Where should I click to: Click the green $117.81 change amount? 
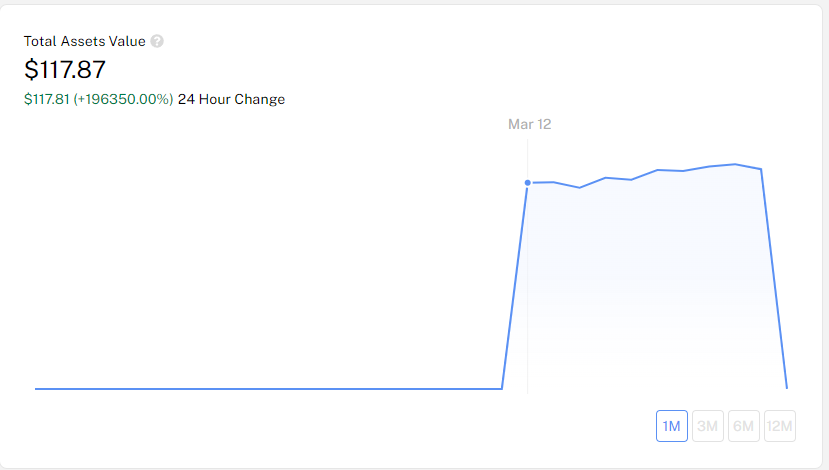coord(47,99)
